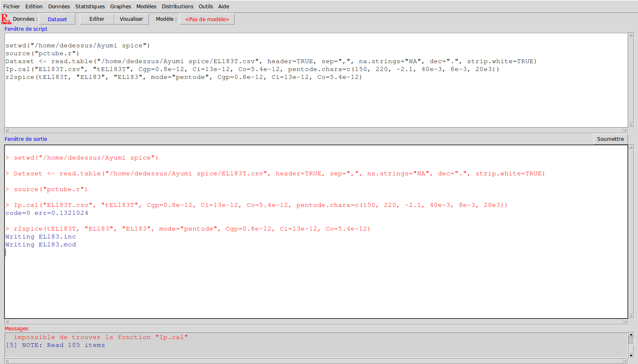Click 'Writing EL183.inc' output line

tap(41, 236)
